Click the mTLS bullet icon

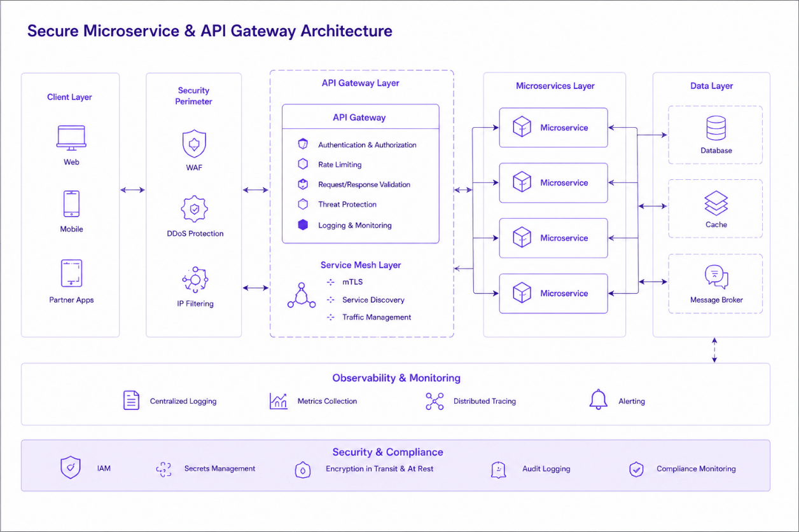click(x=330, y=282)
